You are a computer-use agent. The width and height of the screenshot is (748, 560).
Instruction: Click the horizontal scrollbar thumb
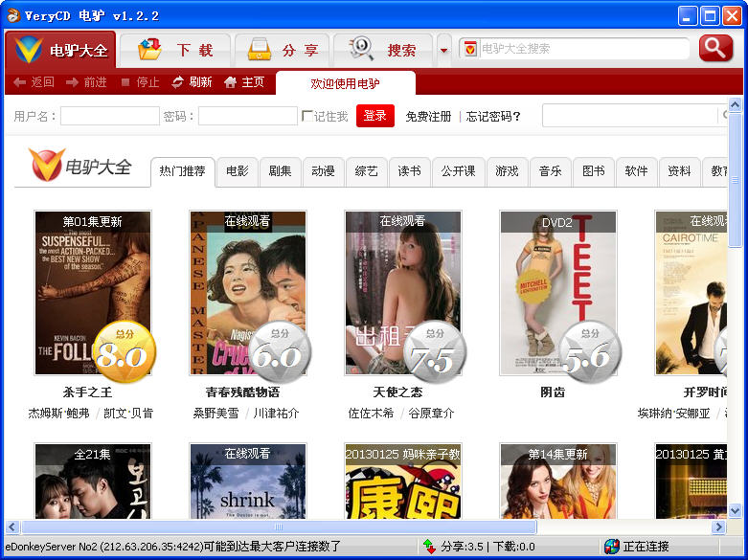pos(278,527)
